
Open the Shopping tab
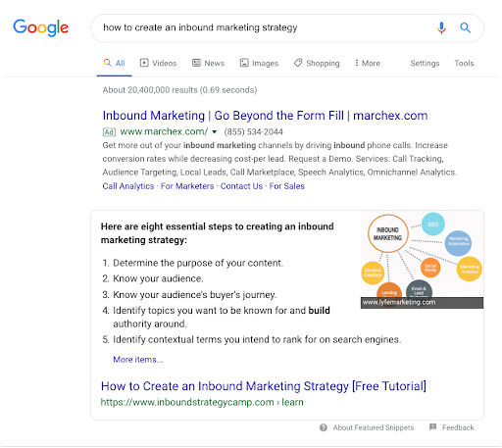[x=317, y=63]
